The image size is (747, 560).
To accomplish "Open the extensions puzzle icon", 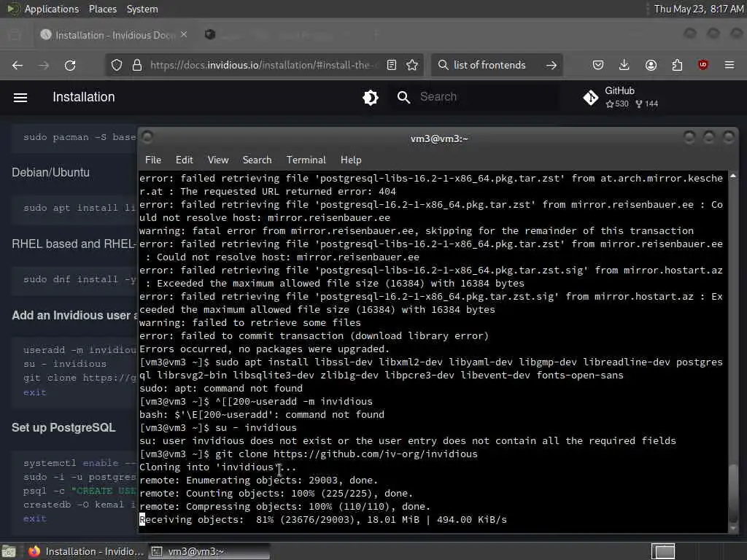I will 677,65.
